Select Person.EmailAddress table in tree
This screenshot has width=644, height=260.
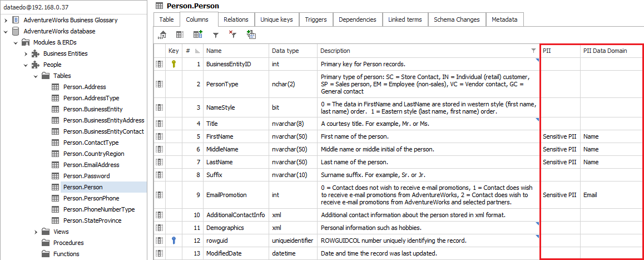(91, 165)
